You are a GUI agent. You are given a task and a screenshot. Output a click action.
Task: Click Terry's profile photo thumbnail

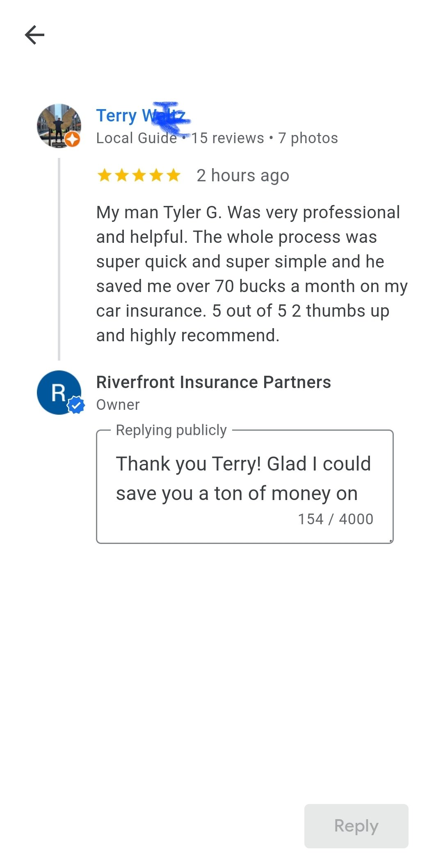57,124
